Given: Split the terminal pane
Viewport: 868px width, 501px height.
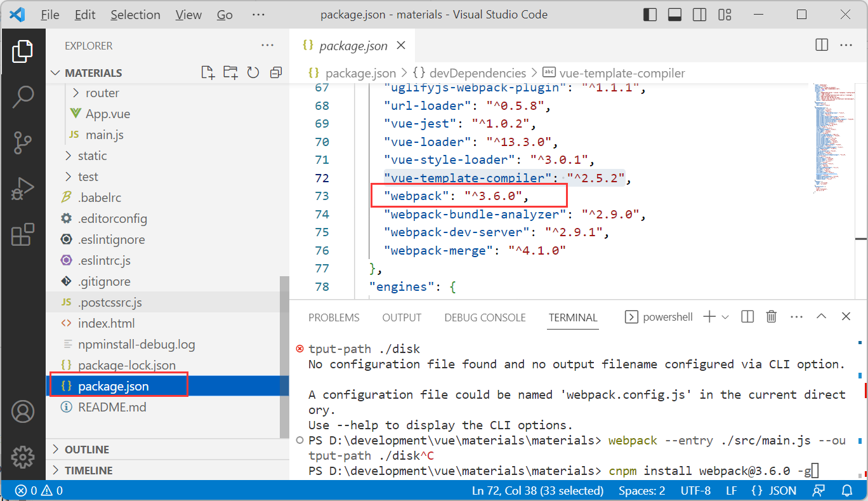Looking at the screenshot, I should [x=747, y=317].
